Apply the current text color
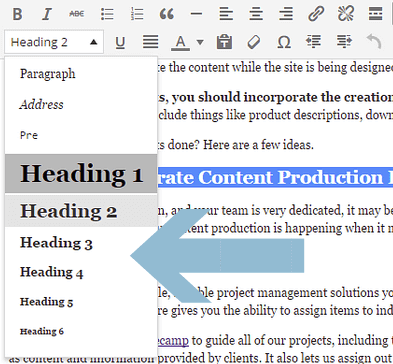393x364 pixels. [x=180, y=43]
